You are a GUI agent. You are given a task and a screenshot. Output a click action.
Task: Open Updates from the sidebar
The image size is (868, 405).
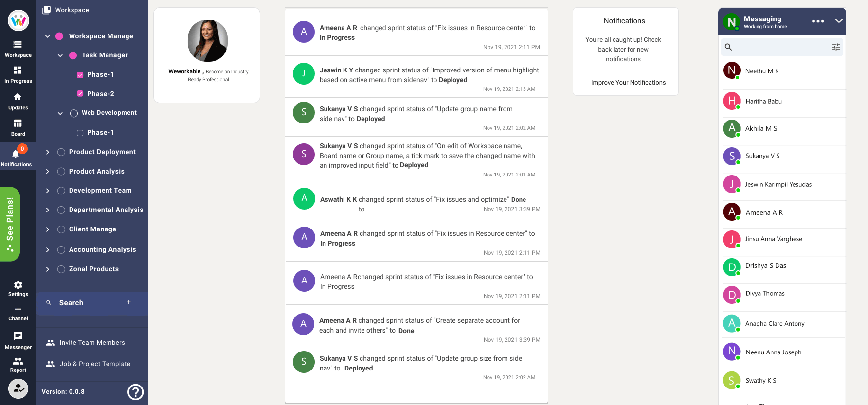[x=18, y=100]
